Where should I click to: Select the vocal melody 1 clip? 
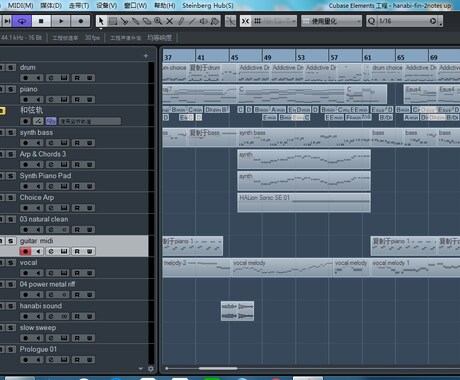(x=415, y=267)
